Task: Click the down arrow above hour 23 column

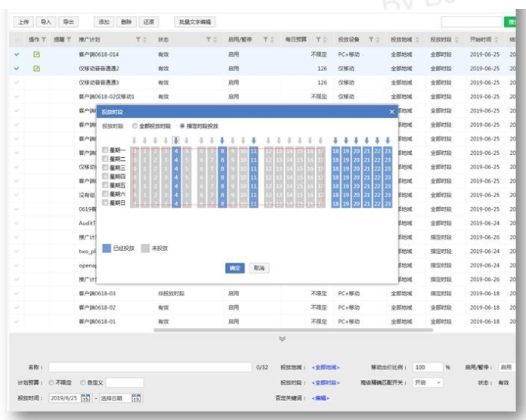Action: (x=388, y=140)
